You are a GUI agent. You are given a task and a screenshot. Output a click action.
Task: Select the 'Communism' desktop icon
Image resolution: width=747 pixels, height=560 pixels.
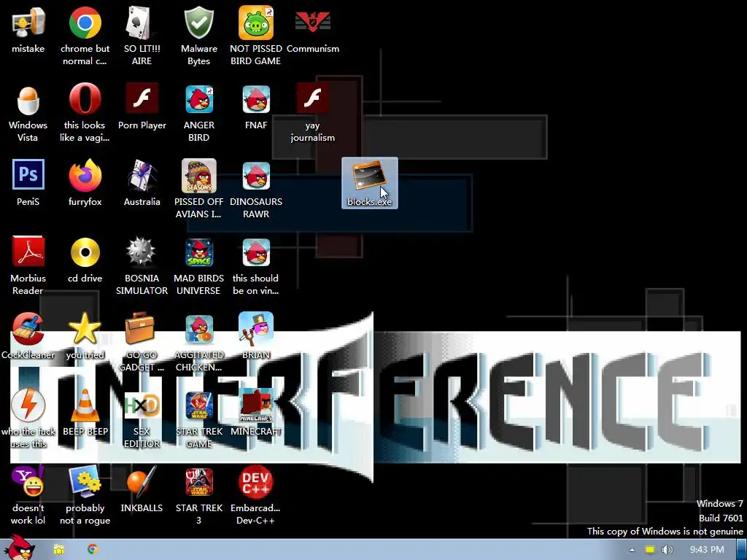[312, 22]
